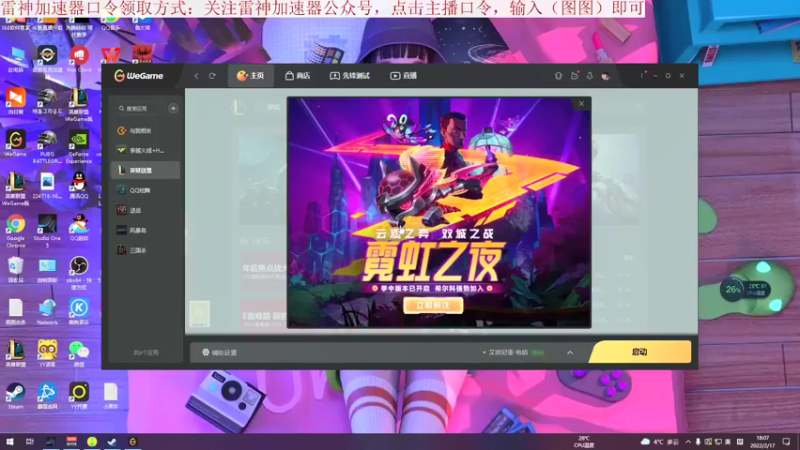The width and height of the screenshot is (800, 450).
Task: Open the WeGame desktop shortcut
Action: (16, 143)
